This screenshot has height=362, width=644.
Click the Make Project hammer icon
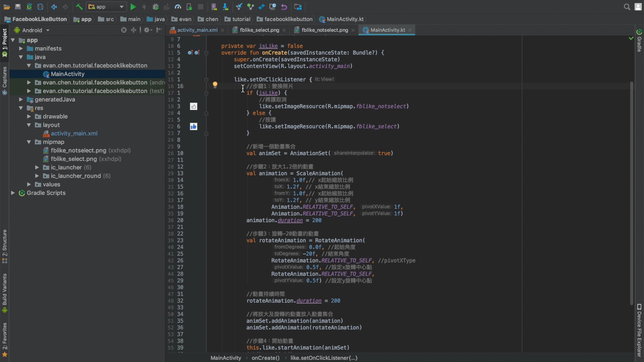click(x=79, y=7)
